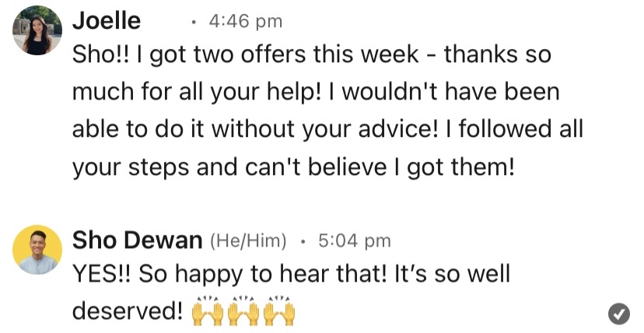The width and height of the screenshot is (644, 333).
Task: Click the (He/Him) pronoun label
Action: tap(249, 241)
